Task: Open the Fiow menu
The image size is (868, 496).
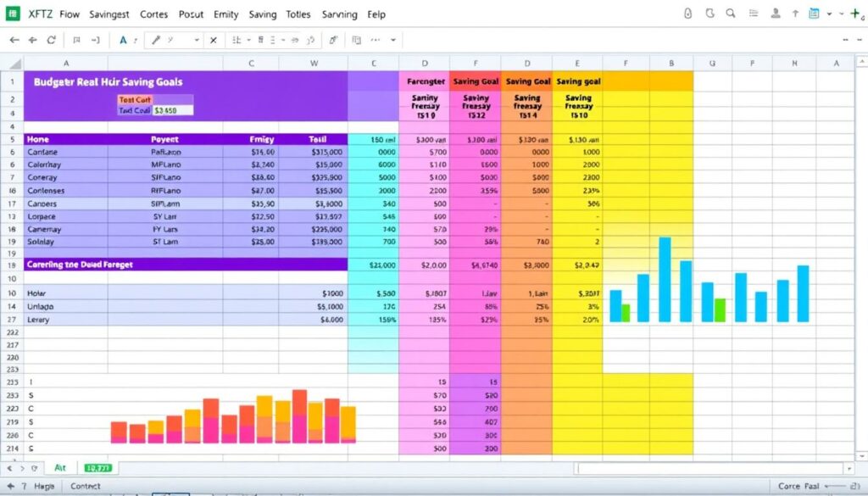Action: tap(70, 14)
